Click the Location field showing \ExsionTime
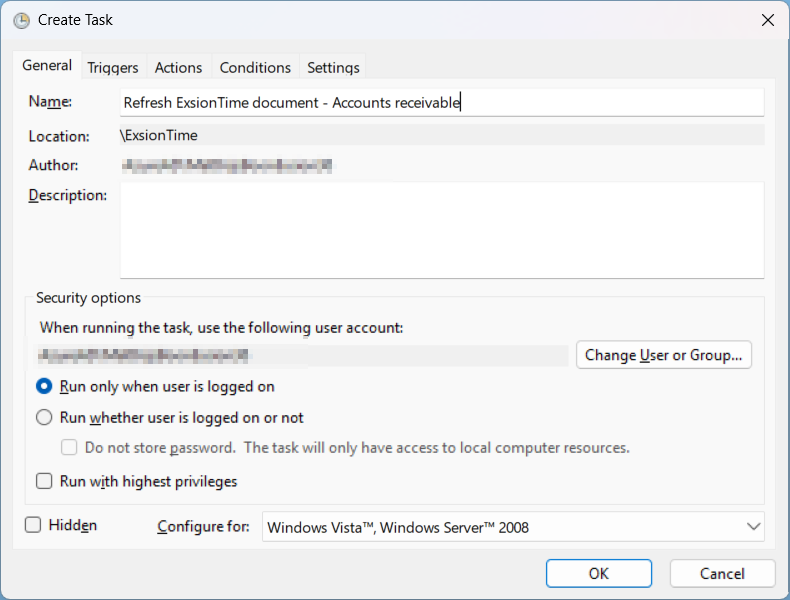The width and height of the screenshot is (790, 600). tap(441, 135)
